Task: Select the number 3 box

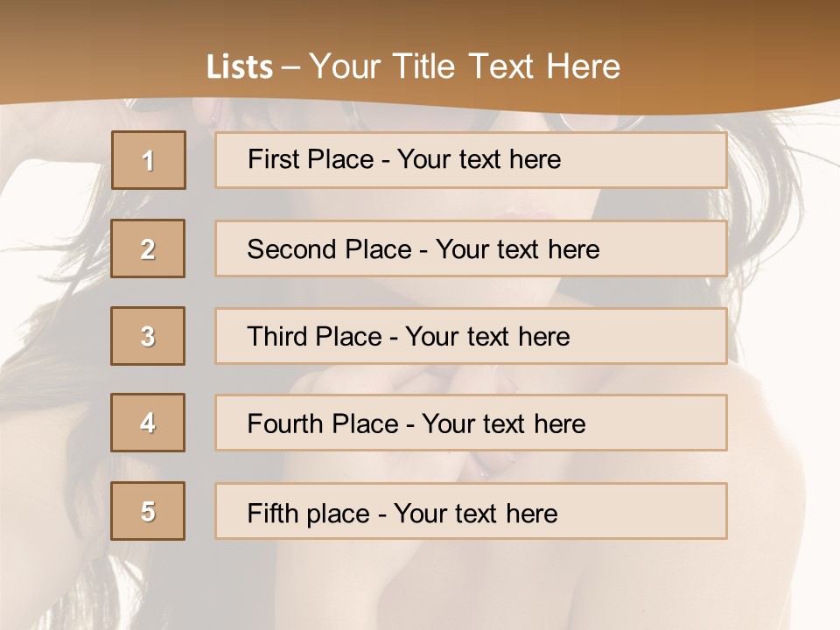Action: (148, 336)
